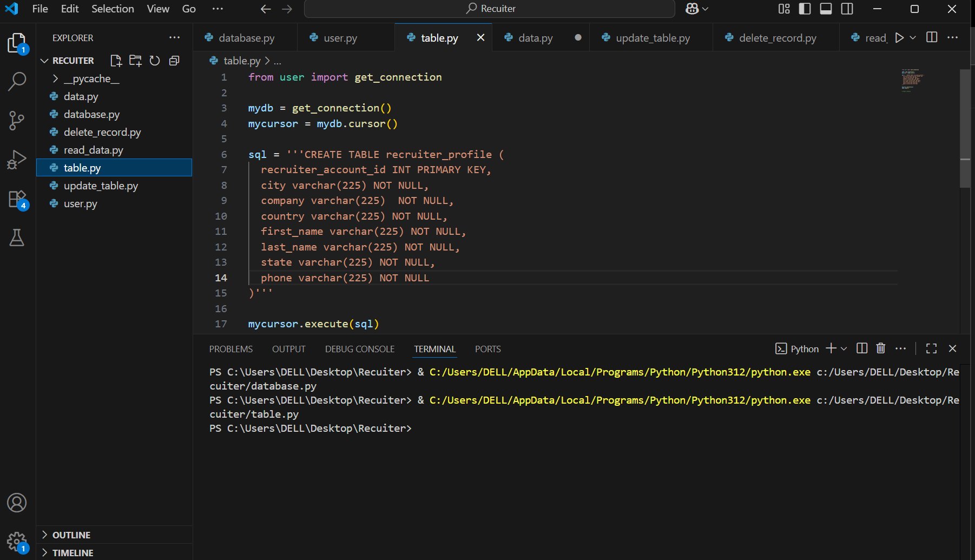The width and height of the screenshot is (975, 560).
Task: Maximize the panel size
Action: point(931,348)
